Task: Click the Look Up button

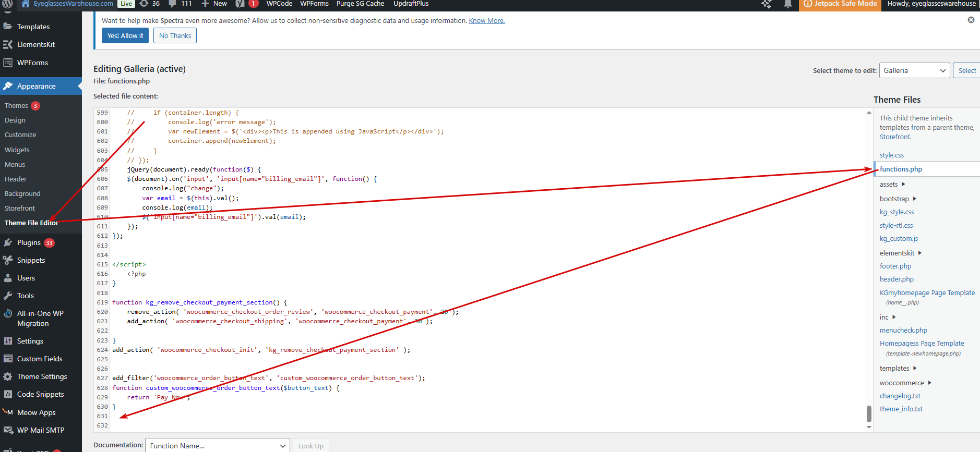Action: click(x=311, y=446)
